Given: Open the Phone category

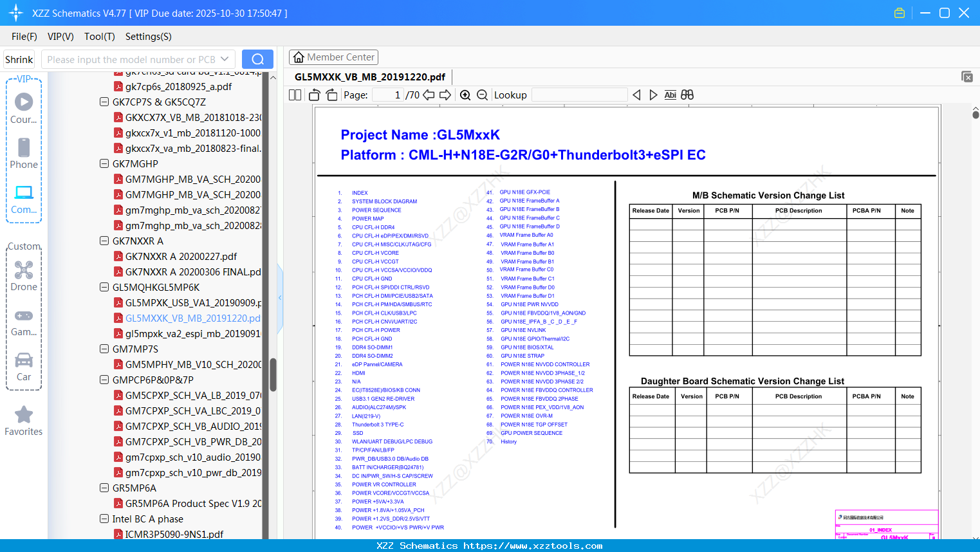Looking at the screenshot, I should pos(24,153).
